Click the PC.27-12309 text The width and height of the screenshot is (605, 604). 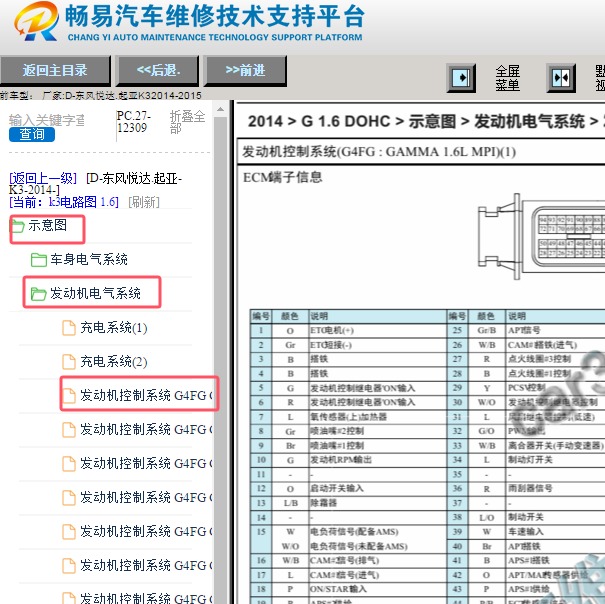[x=134, y=122]
